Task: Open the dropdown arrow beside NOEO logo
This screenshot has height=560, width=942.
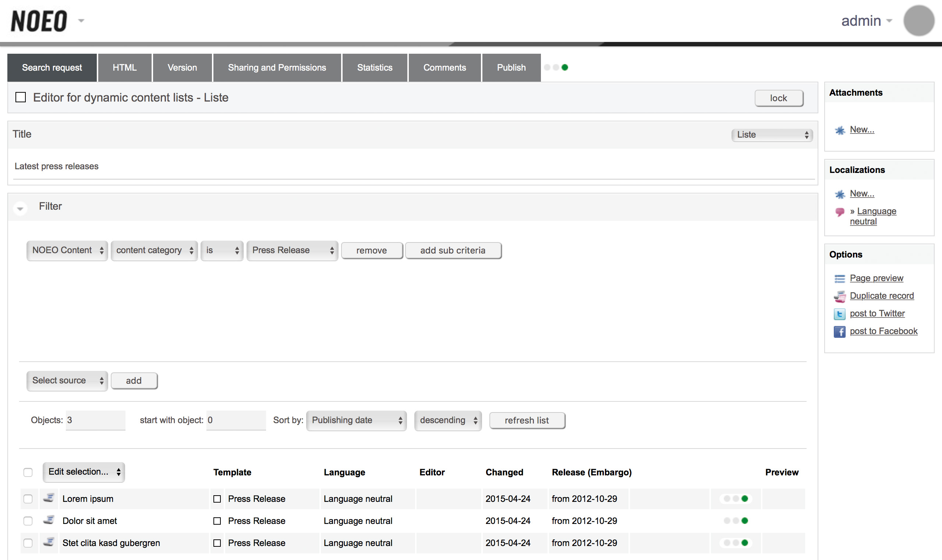Action: tap(81, 21)
